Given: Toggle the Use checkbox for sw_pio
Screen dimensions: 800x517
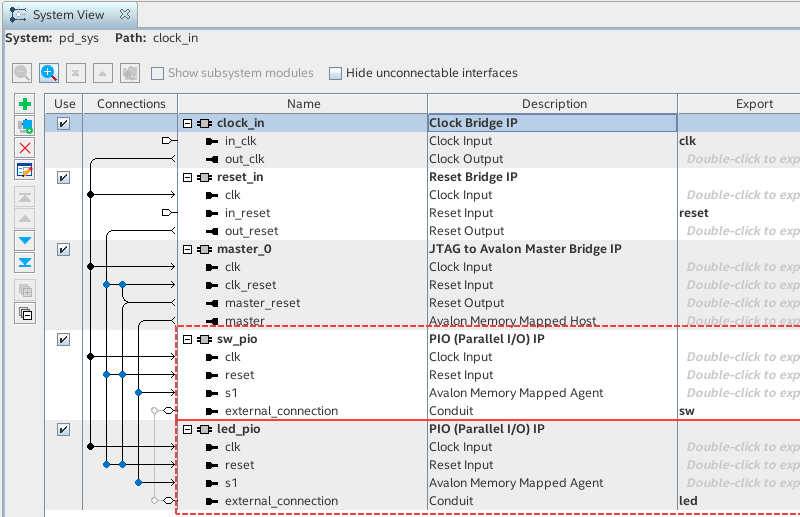Looking at the screenshot, I should point(64,339).
